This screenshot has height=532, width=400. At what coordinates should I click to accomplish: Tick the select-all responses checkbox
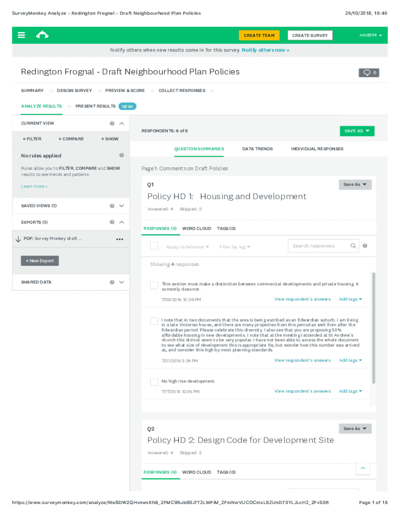(154, 246)
